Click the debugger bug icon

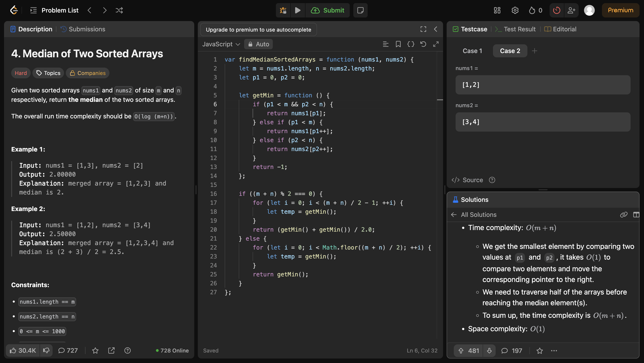coord(283,10)
